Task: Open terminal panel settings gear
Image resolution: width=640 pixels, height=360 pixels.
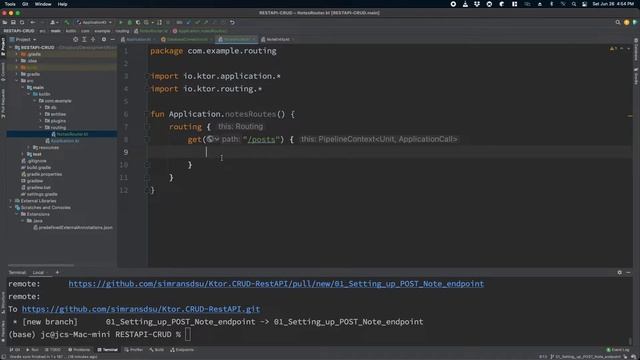Action: 620,272
